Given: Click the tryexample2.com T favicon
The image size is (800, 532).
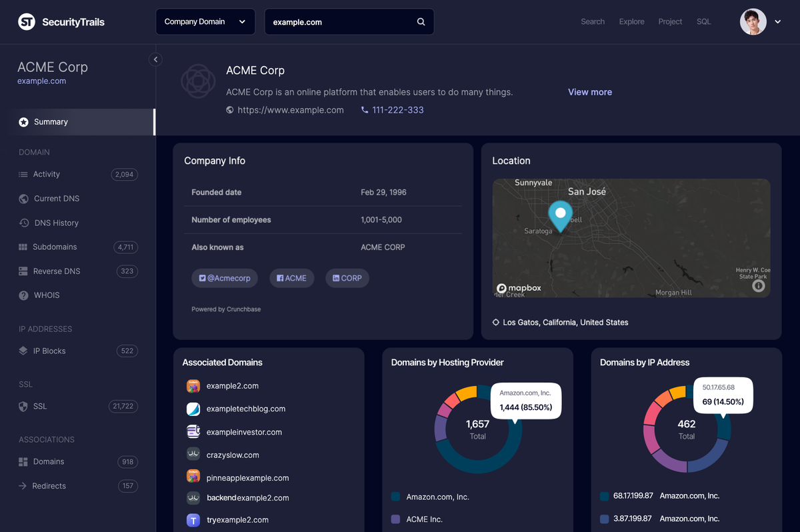Looking at the screenshot, I should pyautogui.click(x=193, y=520).
